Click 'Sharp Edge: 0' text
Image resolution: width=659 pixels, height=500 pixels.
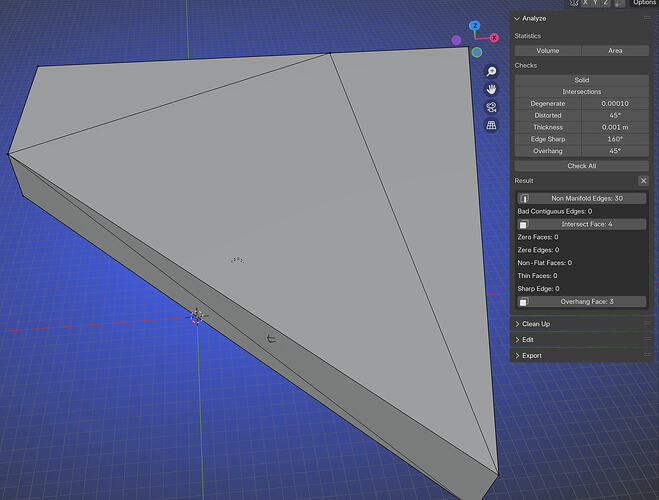(x=538, y=289)
